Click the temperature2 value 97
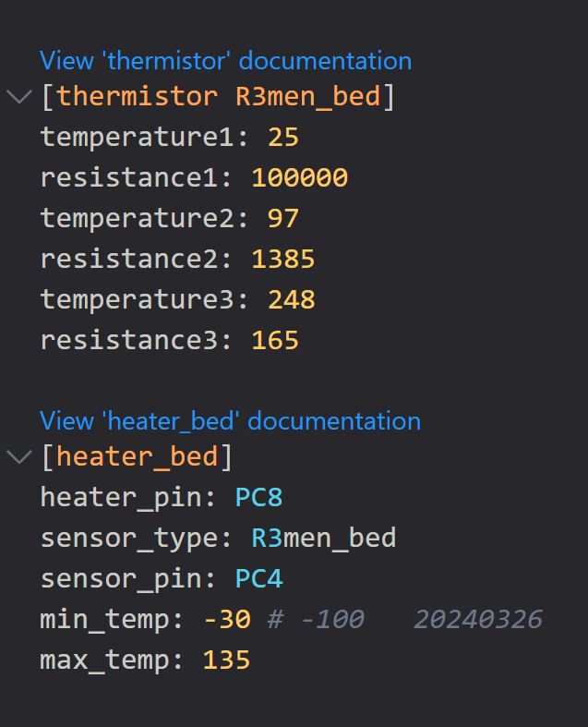Viewport: 588px width, 727px height. [x=282, y=219]
